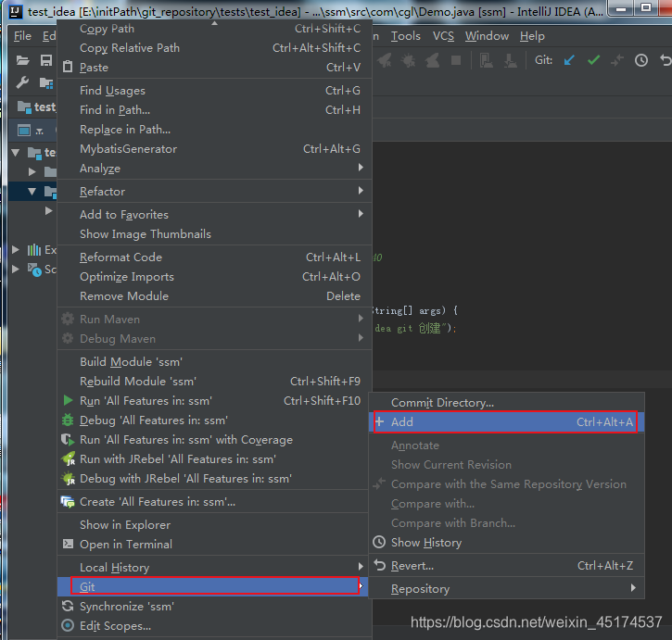Screen dimensions: 672x640
Task: Select Commit Directory... in Git submenu
Action: coord(507,403)
